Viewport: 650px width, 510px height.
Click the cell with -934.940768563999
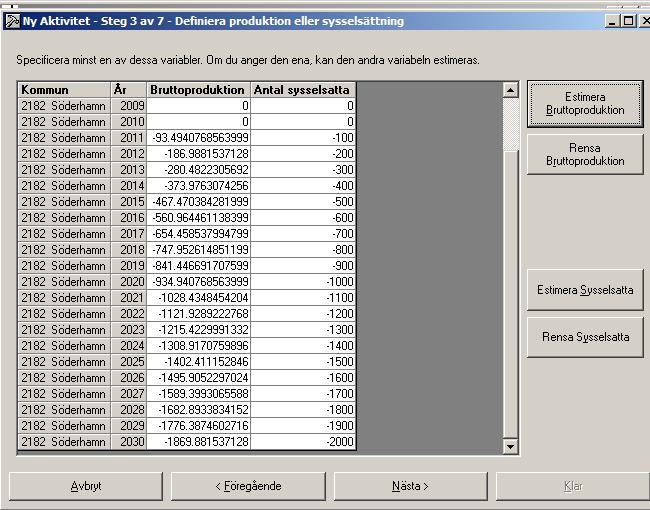click(199, 282)
